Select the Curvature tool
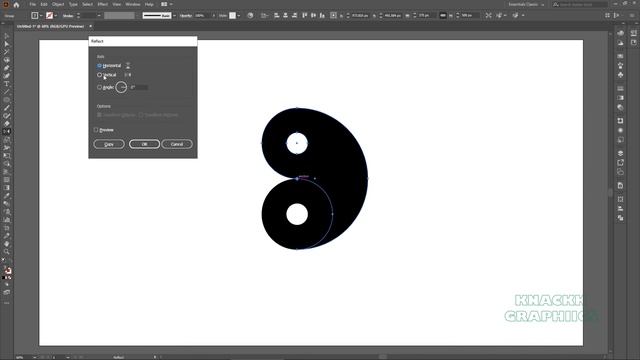 (7, 76)
